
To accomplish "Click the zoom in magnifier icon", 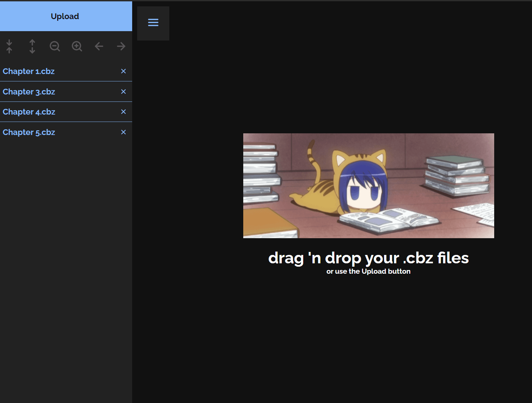I will point(77,46).
